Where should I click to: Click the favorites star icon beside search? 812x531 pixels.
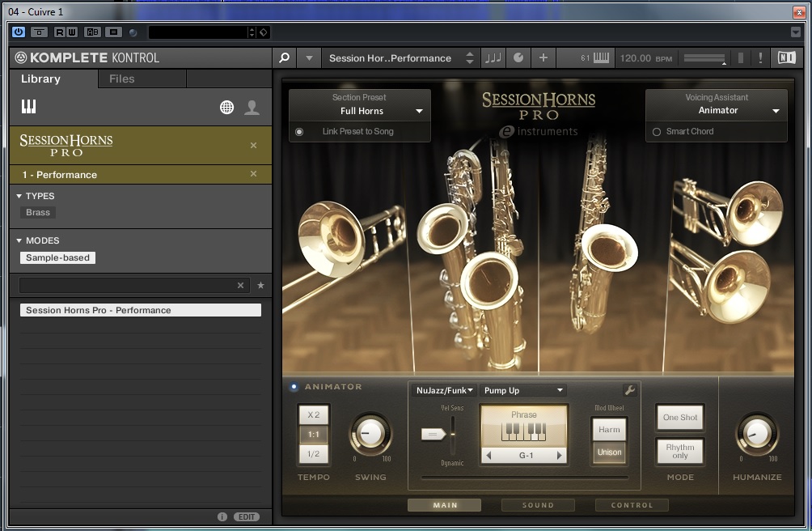point(260,286)
